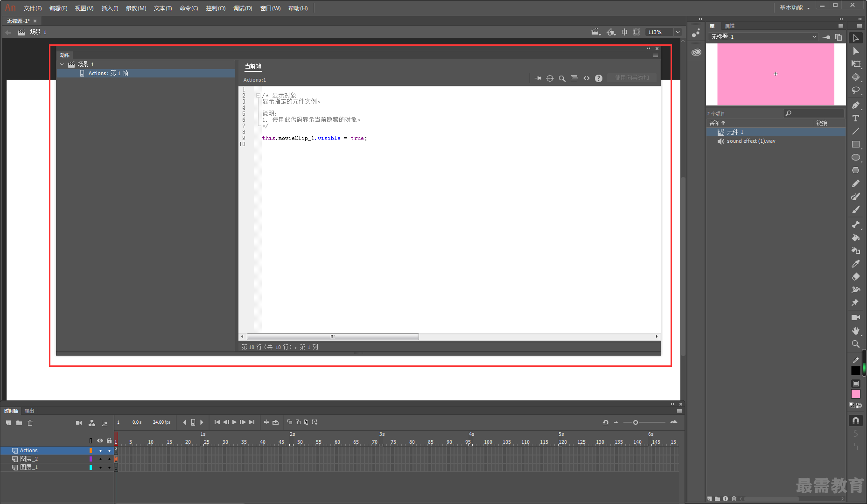The image size is (867, 504).
Task: Open the edit symbols dropdown
Action: coord(611,32)
